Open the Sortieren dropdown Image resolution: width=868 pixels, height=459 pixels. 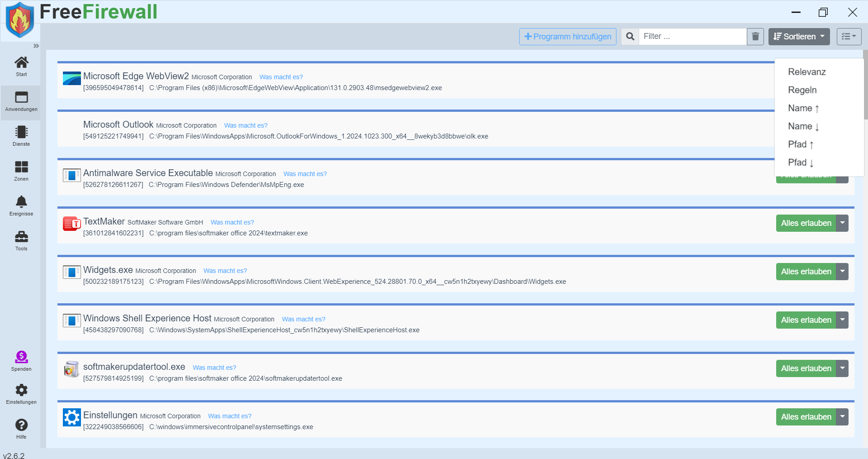pos(799,36)
